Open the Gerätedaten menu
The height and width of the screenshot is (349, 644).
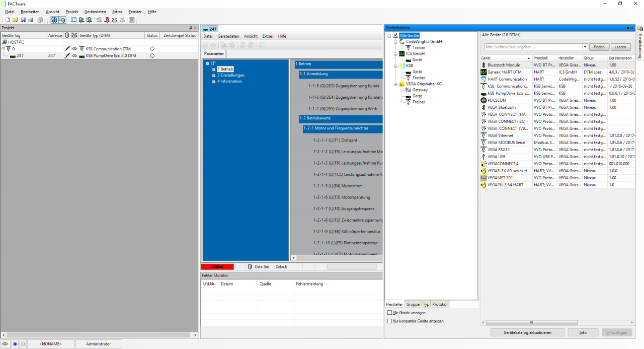click(x=95, y=12)
